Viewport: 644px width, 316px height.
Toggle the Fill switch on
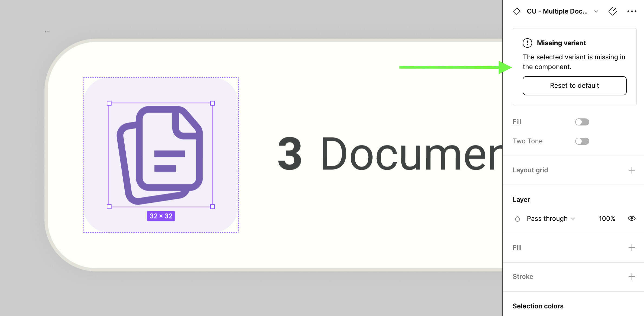581,122
